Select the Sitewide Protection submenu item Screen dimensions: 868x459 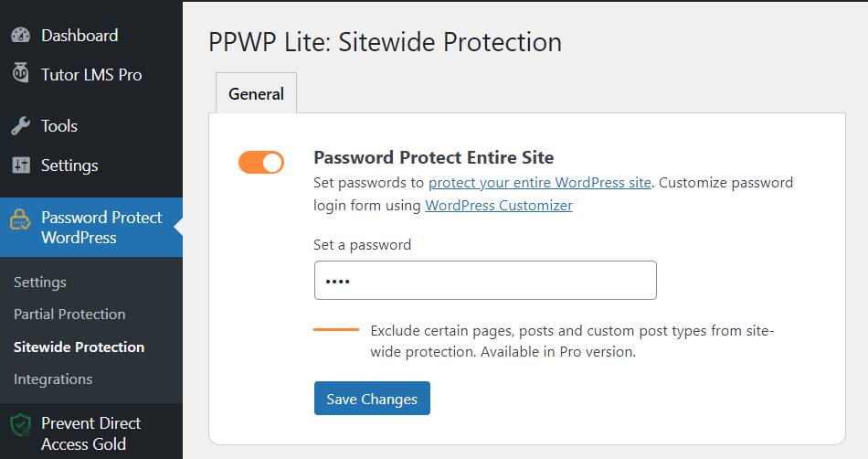tap(79, 347)
